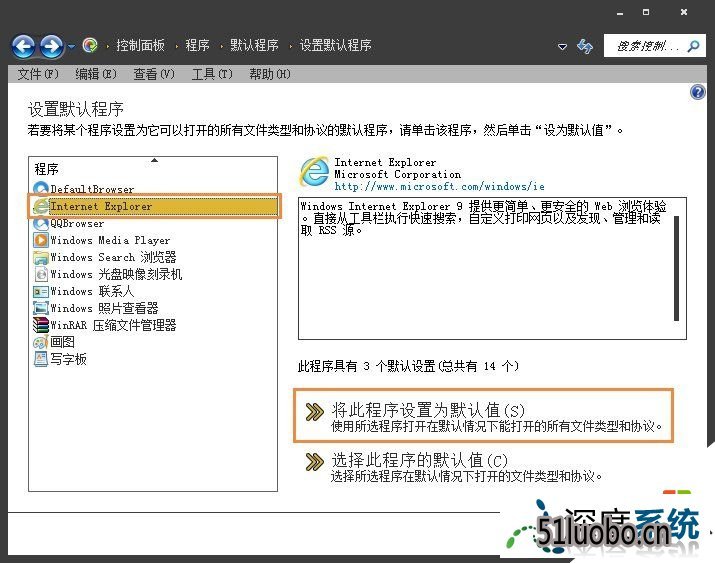This screenshot has width=715, height=563.
Task: Open the 文件(F) menu
Action: (x=38, y=74)
